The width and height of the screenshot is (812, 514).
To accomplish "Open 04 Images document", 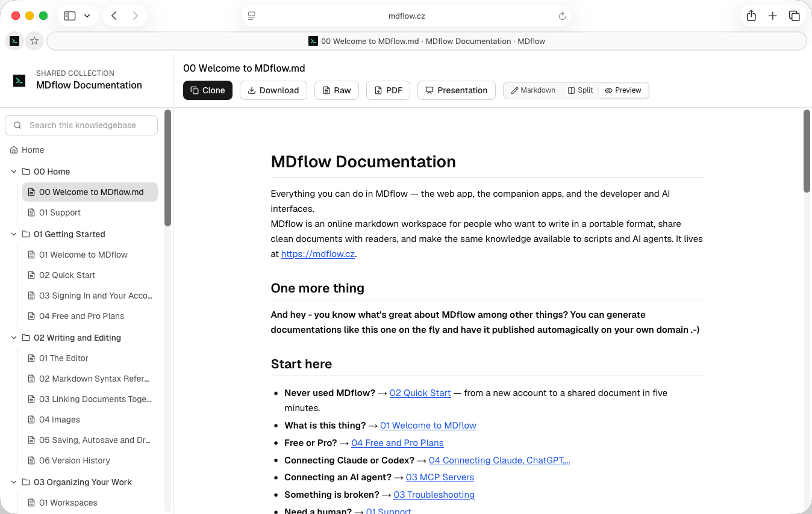I will coord(90,420).
